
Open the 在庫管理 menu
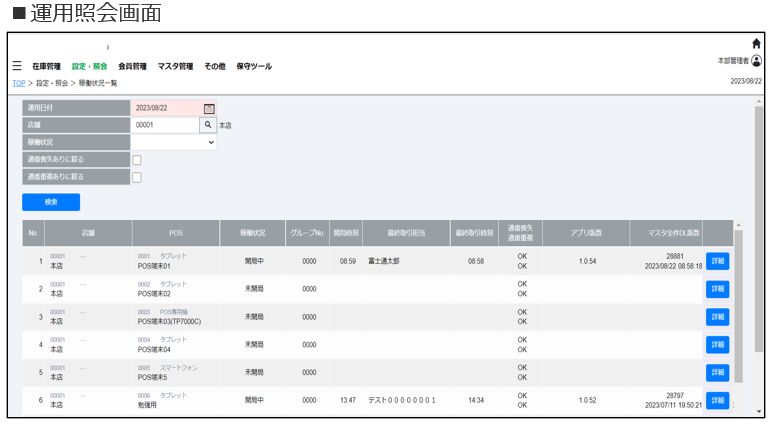point(46,67)
